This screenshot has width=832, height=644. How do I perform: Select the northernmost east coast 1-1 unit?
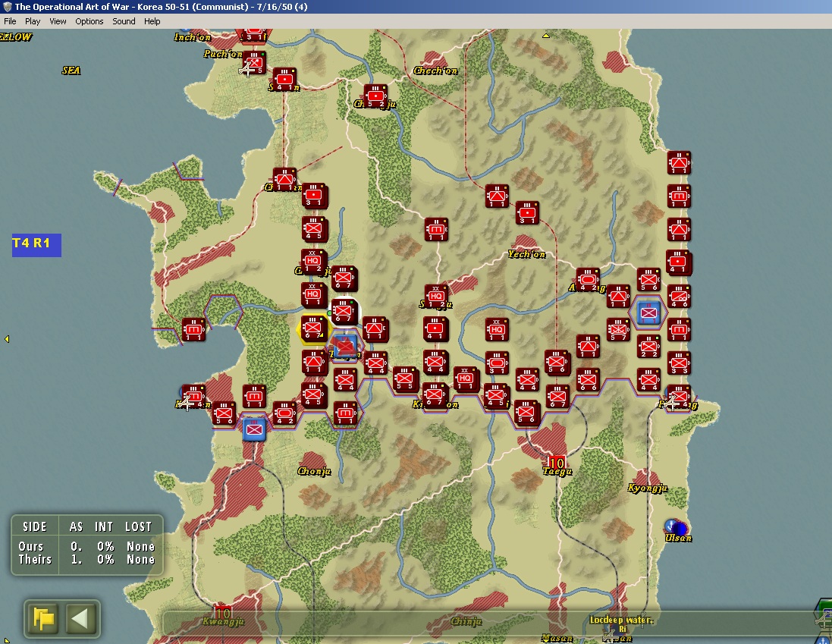tap(680, 163)
